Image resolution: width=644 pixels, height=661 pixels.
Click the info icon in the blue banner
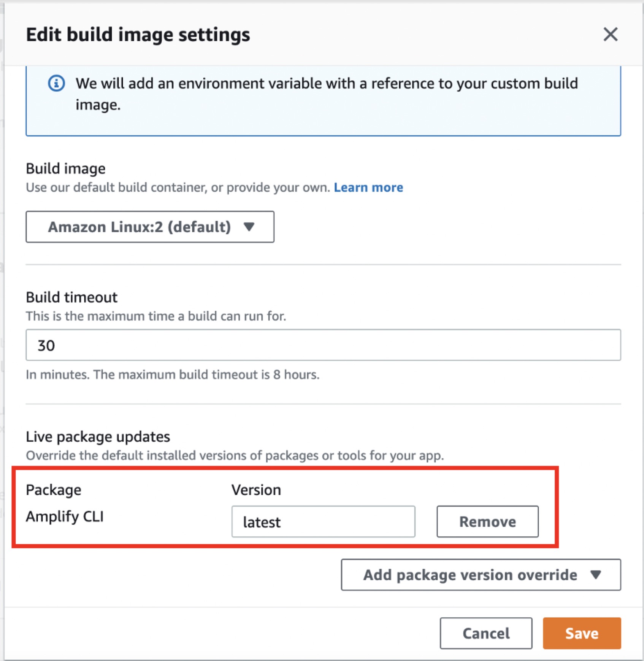[56, 83]
